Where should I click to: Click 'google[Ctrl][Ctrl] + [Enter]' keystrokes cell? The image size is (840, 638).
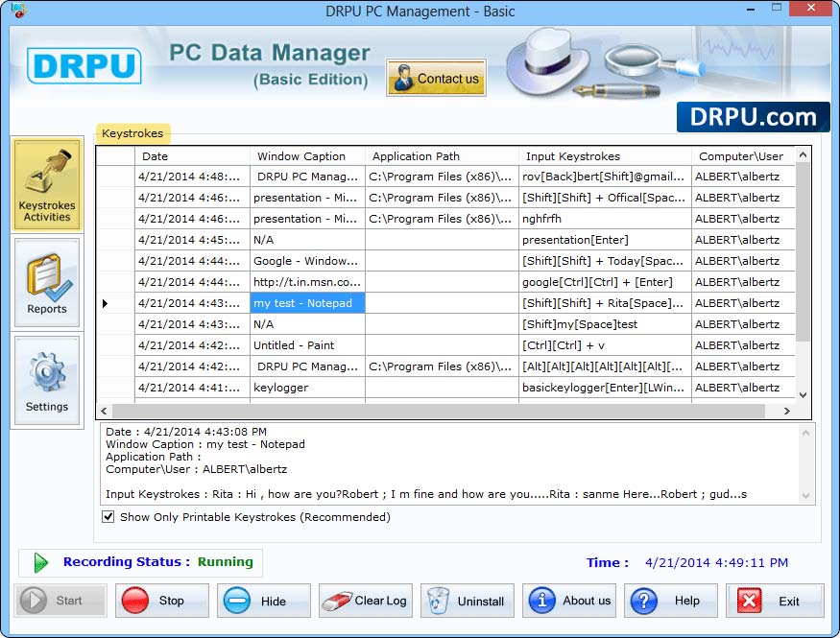pos(605,282)
